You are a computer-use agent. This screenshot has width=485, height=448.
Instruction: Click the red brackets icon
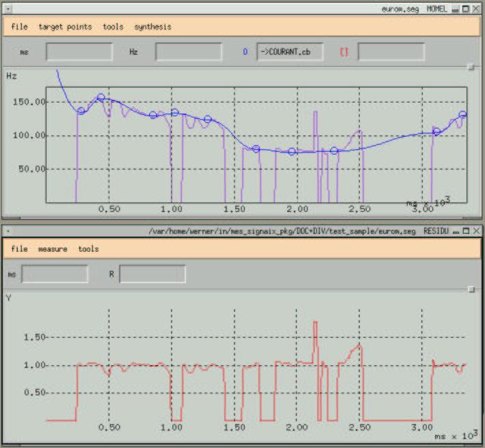click(344, 52)
